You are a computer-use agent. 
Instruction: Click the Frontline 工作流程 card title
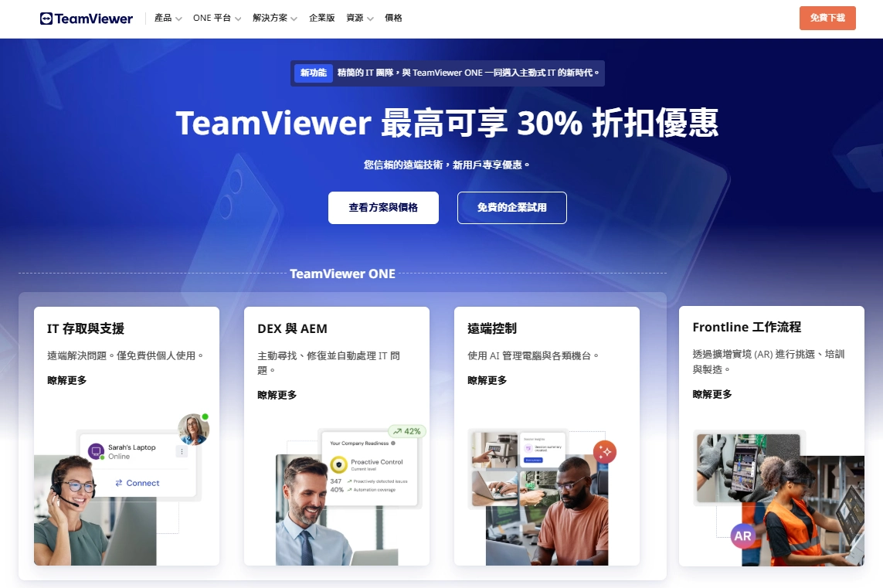tap(747, 328)
